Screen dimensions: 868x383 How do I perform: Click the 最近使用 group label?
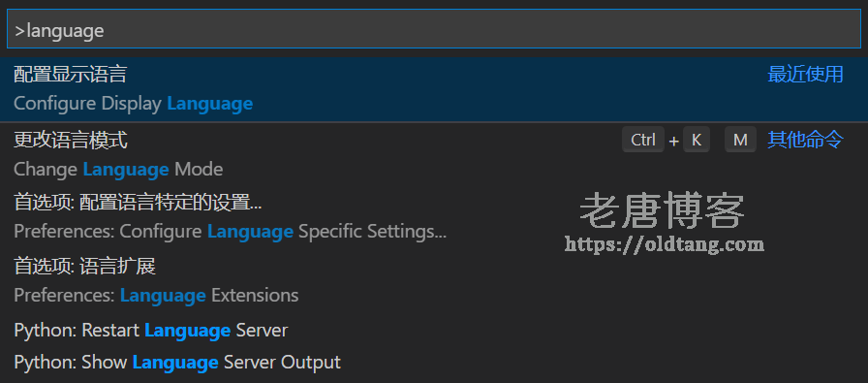[805, 74]
